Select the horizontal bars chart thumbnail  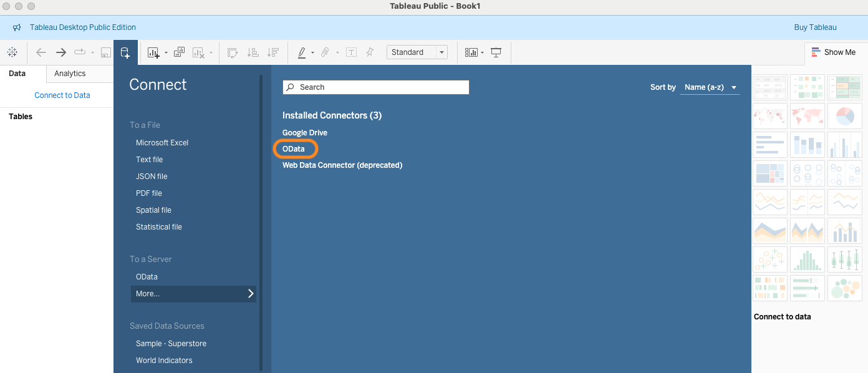click(x=770, y=145)
